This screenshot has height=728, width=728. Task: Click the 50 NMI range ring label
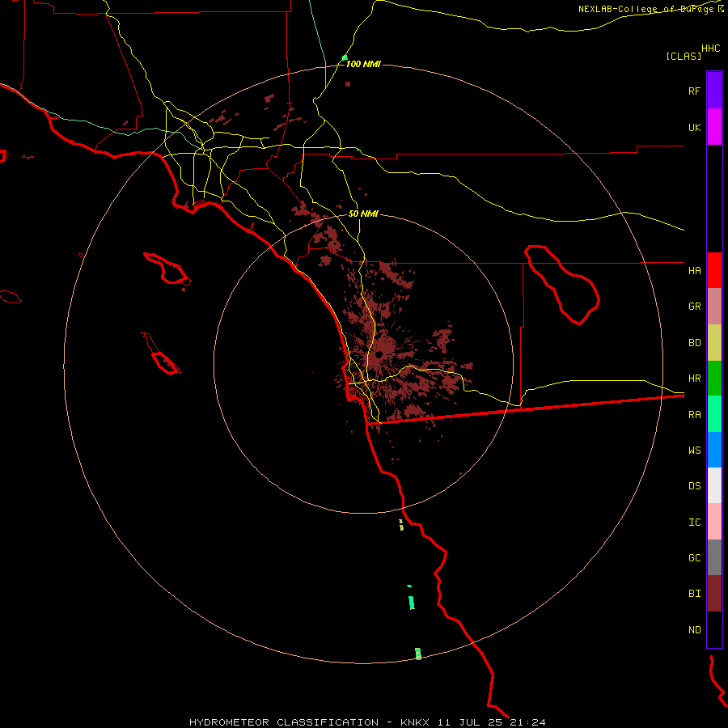coord(363,214)
